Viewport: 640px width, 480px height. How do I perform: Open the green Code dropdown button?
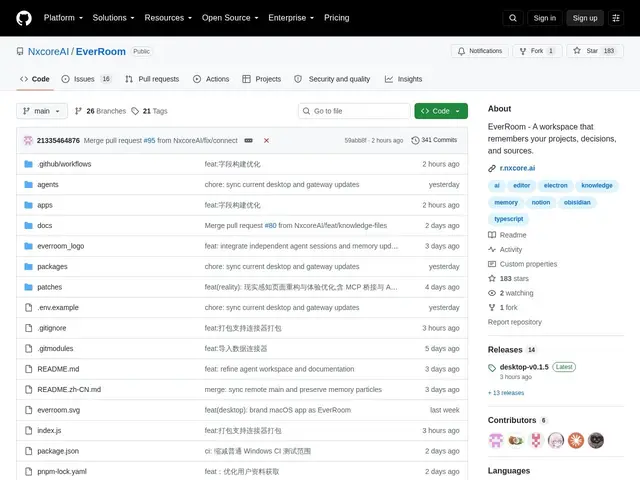click(441, 111)
